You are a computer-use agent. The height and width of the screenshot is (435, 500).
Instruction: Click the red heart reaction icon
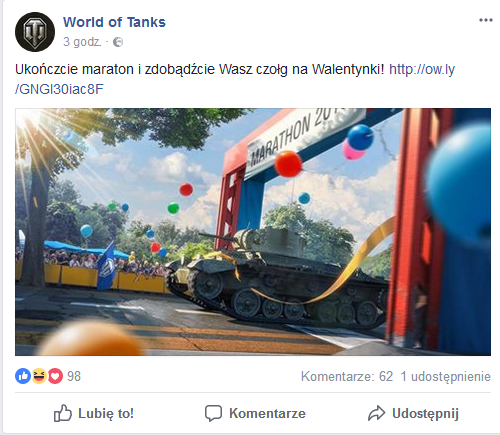(55, 376)
